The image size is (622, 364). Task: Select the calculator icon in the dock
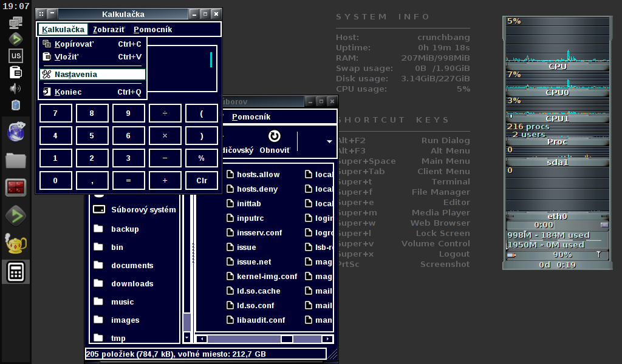(x=16, y=272)
